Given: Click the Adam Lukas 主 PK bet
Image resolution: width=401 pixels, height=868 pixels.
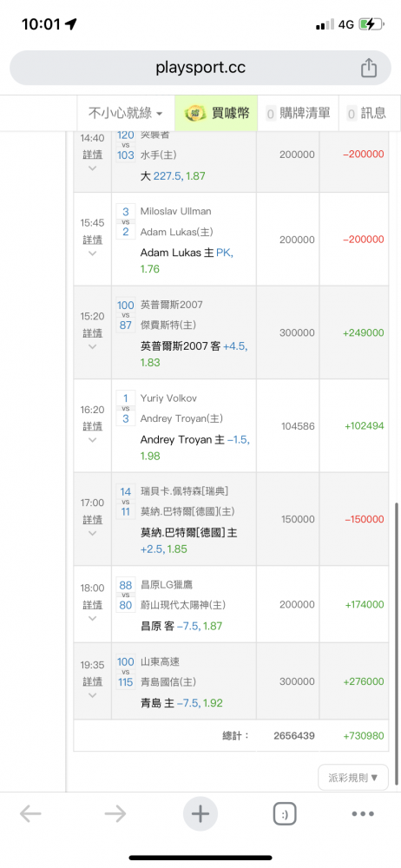Looking at the screenshot, I should tap(187, 260).
